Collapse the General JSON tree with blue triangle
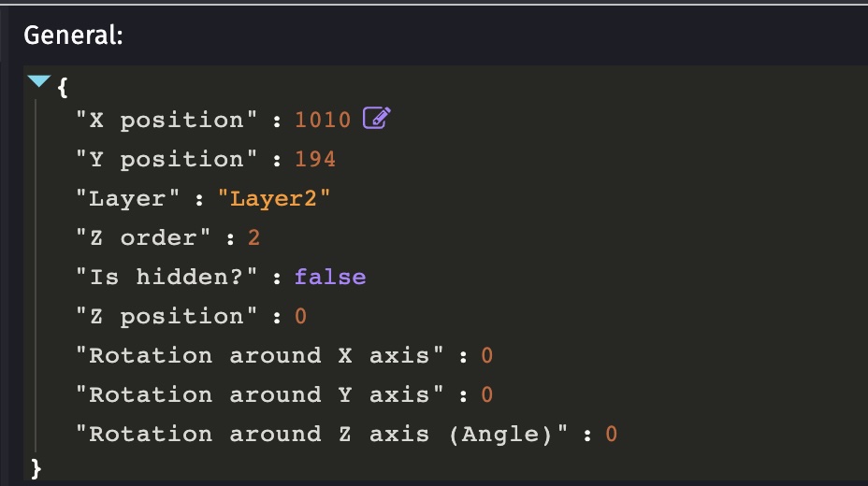Screen dimensions: 868x486 (x=38, y=81)
